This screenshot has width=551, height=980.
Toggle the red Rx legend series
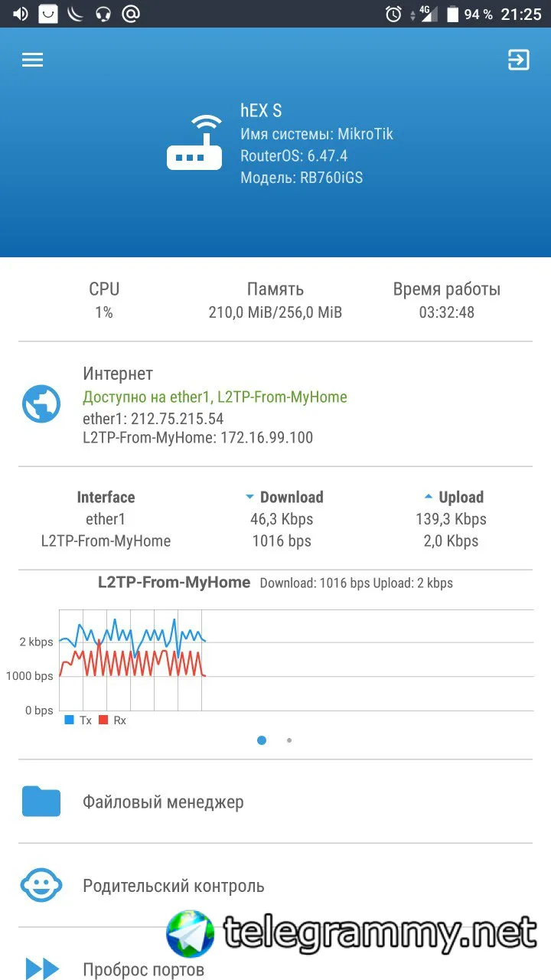point(112,720)
